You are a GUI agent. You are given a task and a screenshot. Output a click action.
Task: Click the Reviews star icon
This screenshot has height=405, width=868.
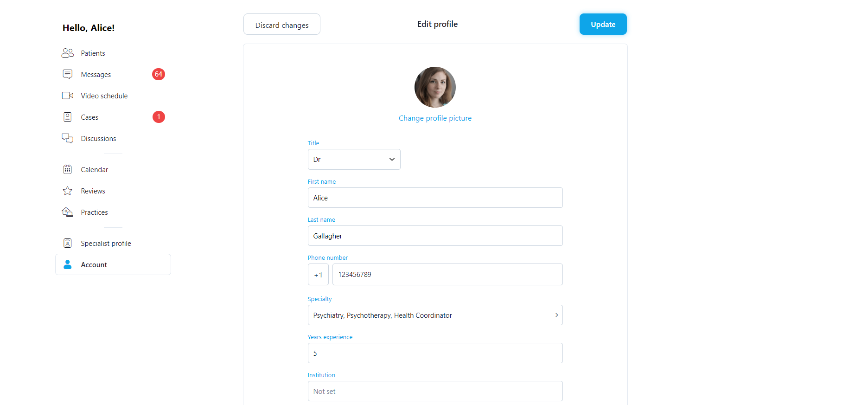pyautogui.click(x=68, y=191)
